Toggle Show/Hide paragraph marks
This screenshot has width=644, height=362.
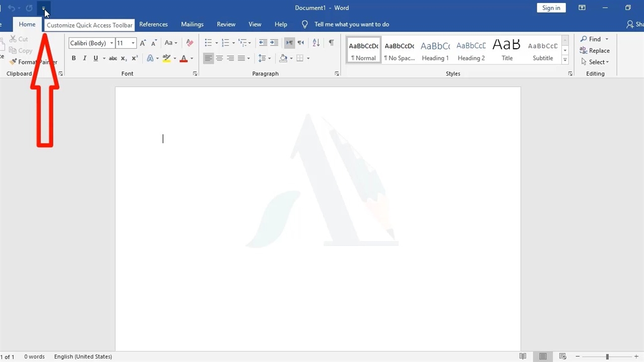click(331, 43)
